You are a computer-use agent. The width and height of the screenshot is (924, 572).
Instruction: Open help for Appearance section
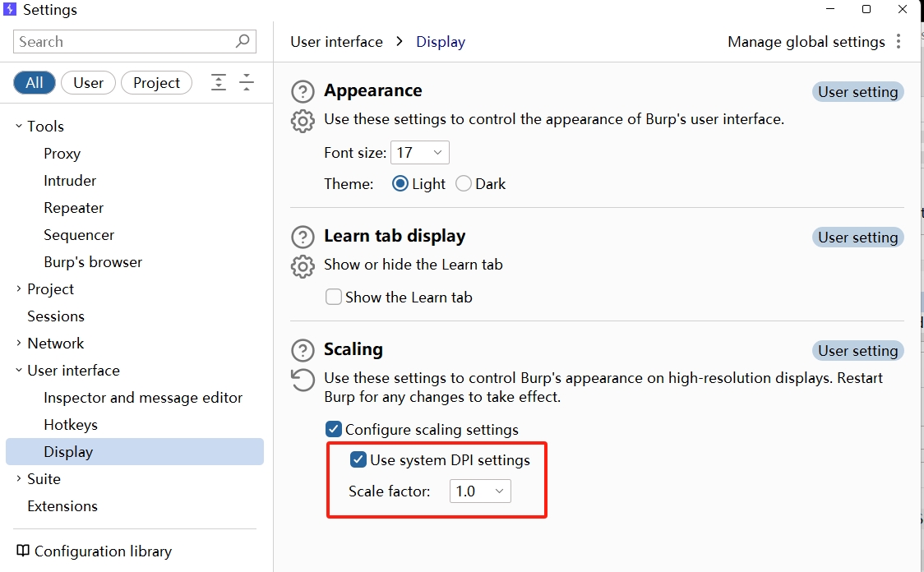303,92
